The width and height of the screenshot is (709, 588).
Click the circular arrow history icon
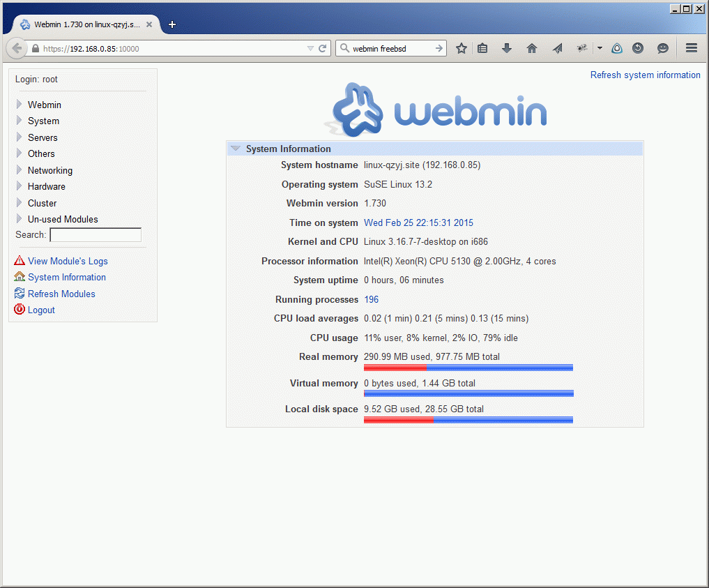pyautogui.click(x=638, y=48)
